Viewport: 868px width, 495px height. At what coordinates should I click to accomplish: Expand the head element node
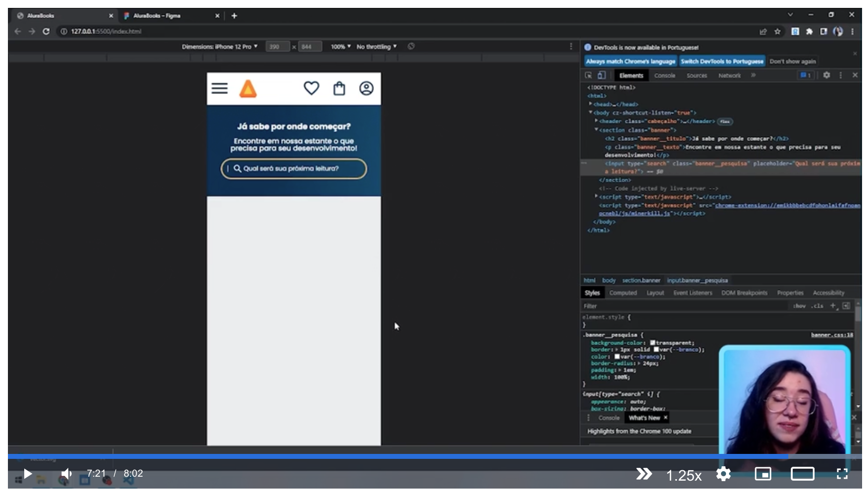590,104
